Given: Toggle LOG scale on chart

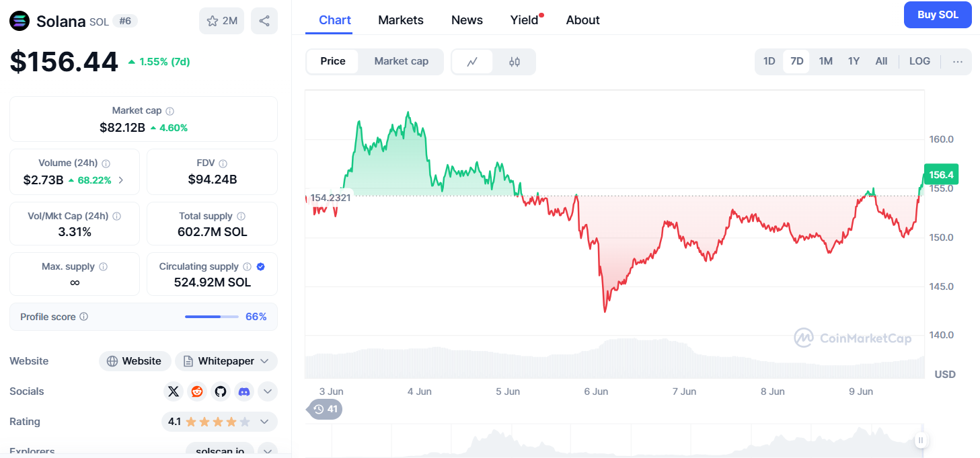Looking at the screenshot, I should tap(919, 61).
